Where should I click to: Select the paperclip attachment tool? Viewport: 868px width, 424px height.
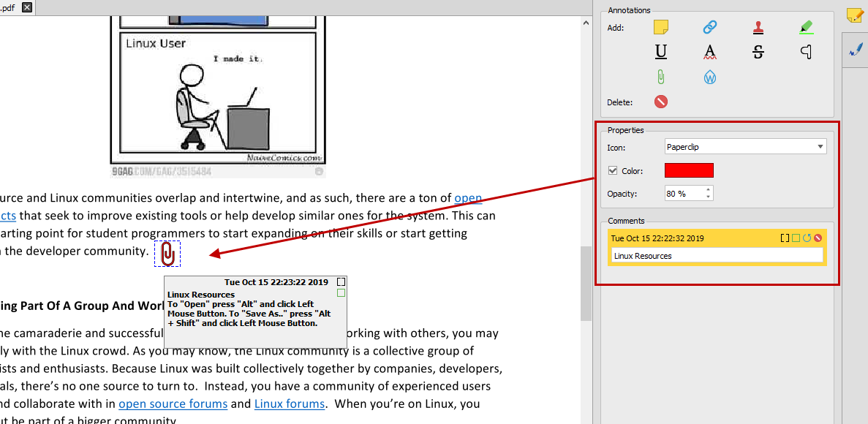(660, 76)
